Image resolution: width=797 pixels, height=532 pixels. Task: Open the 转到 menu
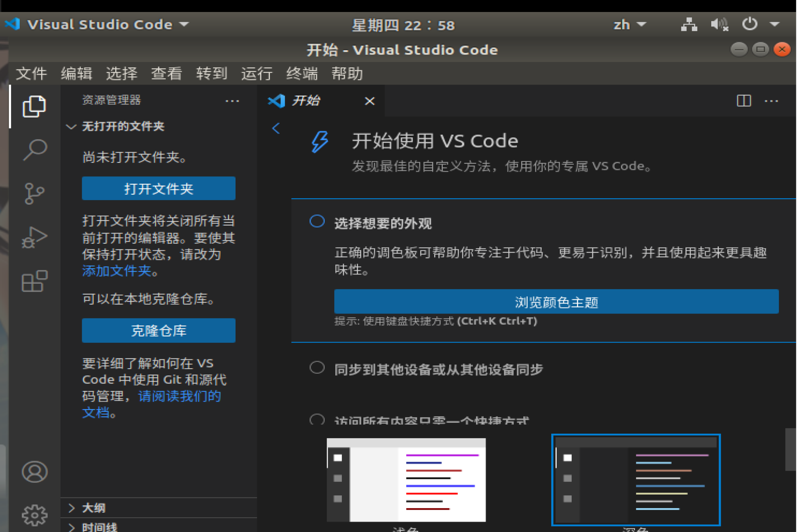coord(212,73)
